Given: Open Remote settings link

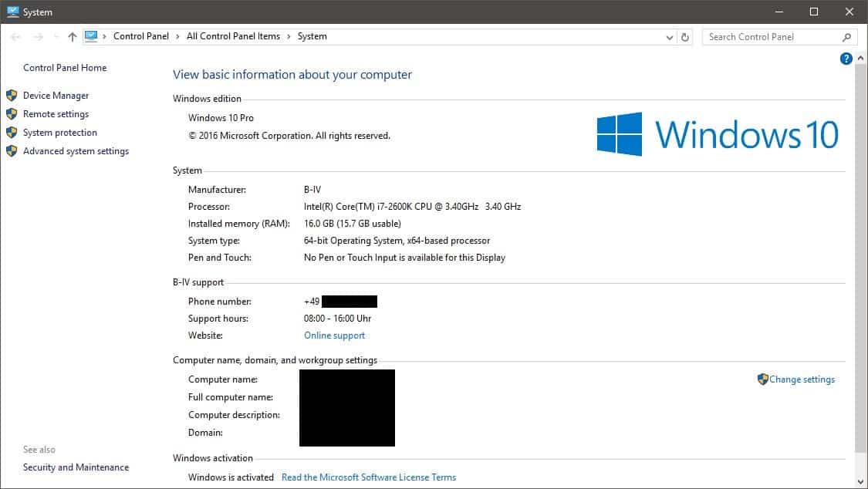Looking at the screenshot, I should coord(56,114).
